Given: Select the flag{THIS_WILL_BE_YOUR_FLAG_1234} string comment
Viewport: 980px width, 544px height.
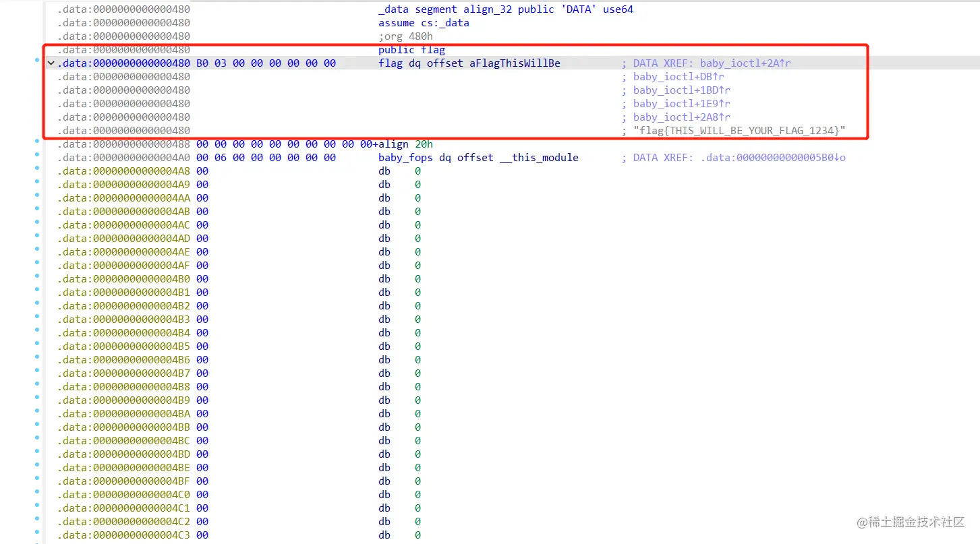Looking at the screenshot, I should 739,131.
